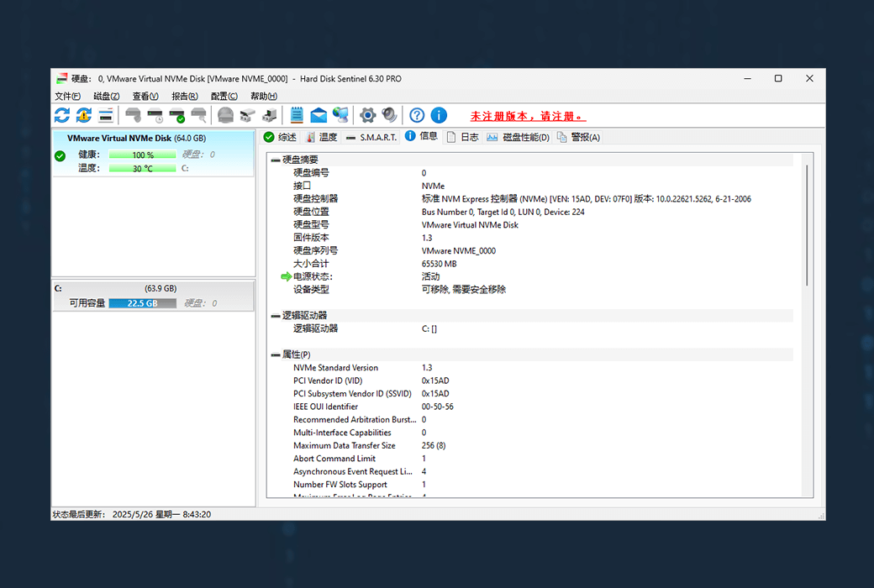Click the globe and monitor network icon
The image size is (874, 588).
[x=340, y=115]
